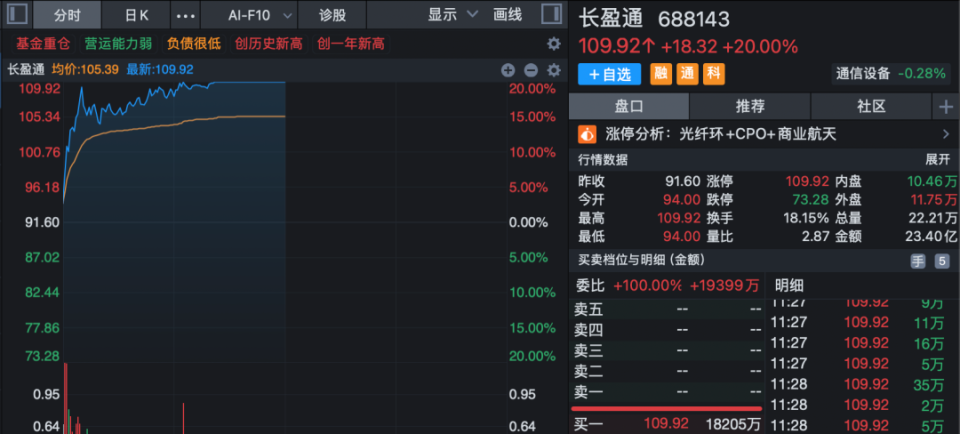Click the 换手 value 18.15%
The height and width of the screenshot is (434, 960).
point(806,218)
